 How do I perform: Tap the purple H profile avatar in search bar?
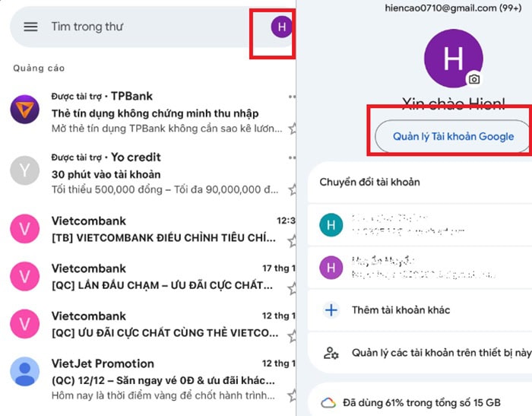pos(282,27)
